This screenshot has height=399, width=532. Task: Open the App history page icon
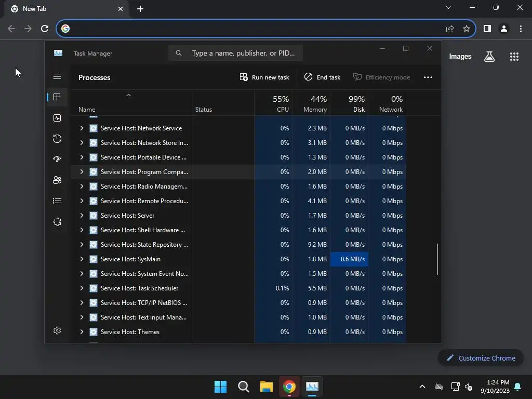pyautogui.click(x=57, y=138)
